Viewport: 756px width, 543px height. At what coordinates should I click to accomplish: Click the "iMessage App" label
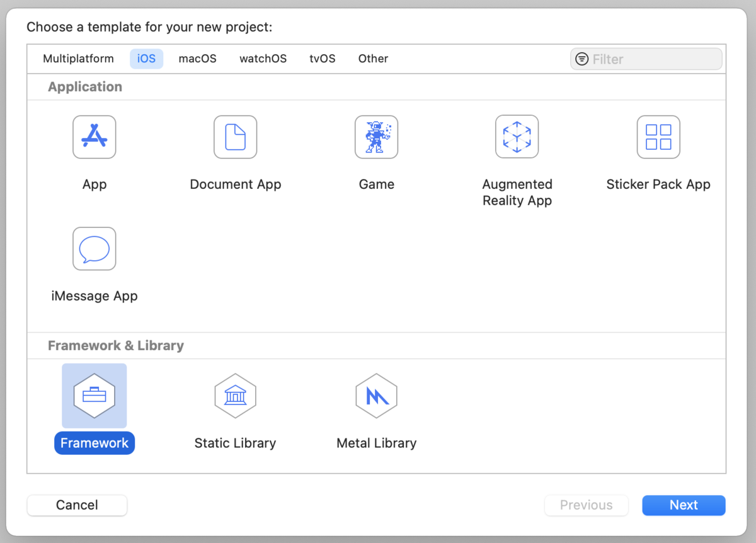(94, 296)
